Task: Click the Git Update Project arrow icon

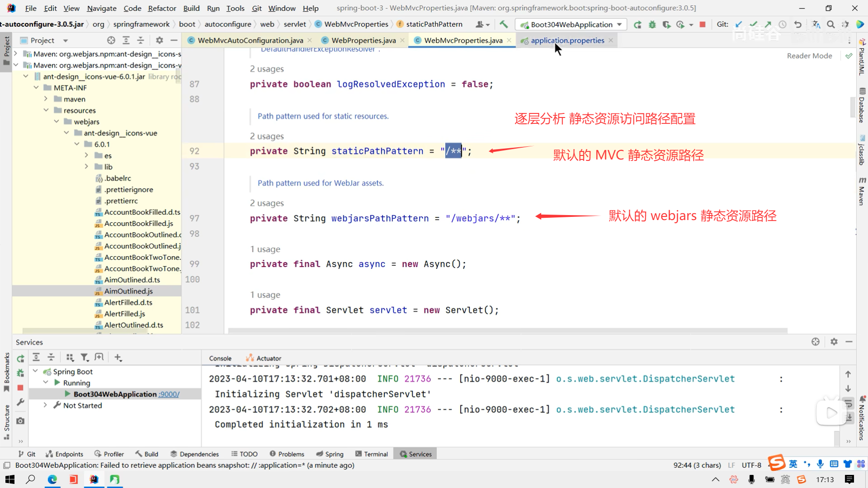Action: point(739,24)
